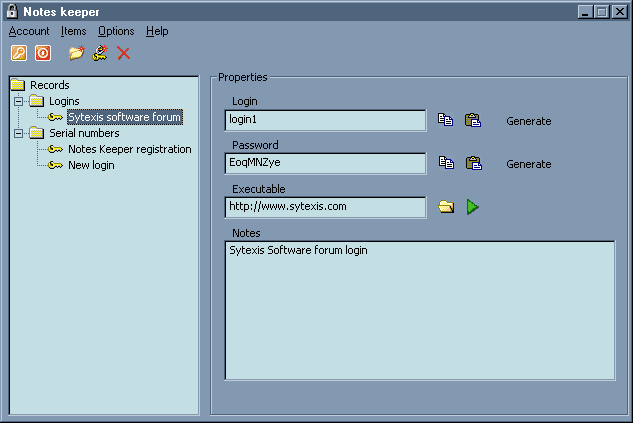The width and height of the screenshot is (633, 423).
Task: Click the orange key login toolbar icon
Action: click(x=19, y=53)
